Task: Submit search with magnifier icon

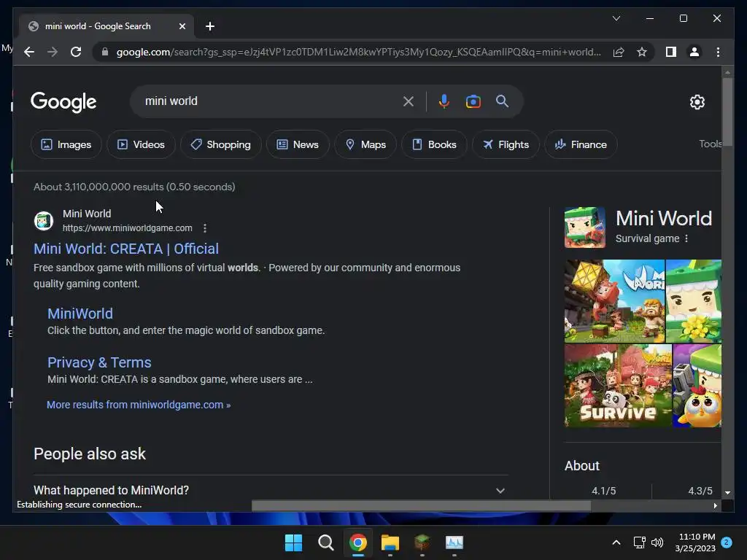Action: tap(502, 101)
